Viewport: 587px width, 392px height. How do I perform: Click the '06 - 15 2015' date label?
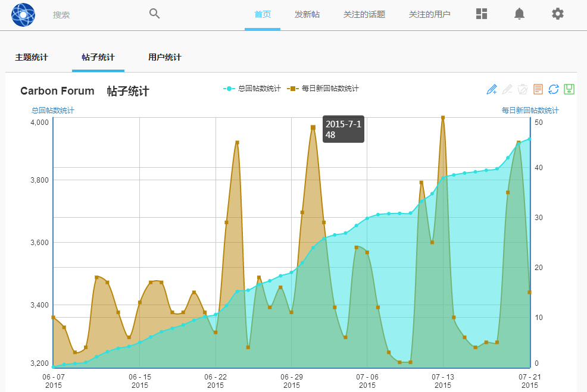[x=140, y=381]
